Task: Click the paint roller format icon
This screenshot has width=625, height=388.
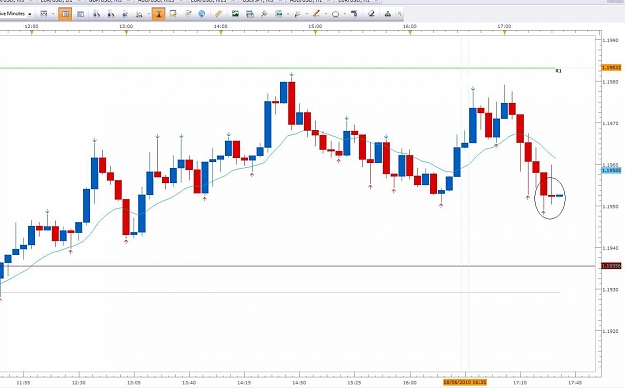Action: click(354, 14)
